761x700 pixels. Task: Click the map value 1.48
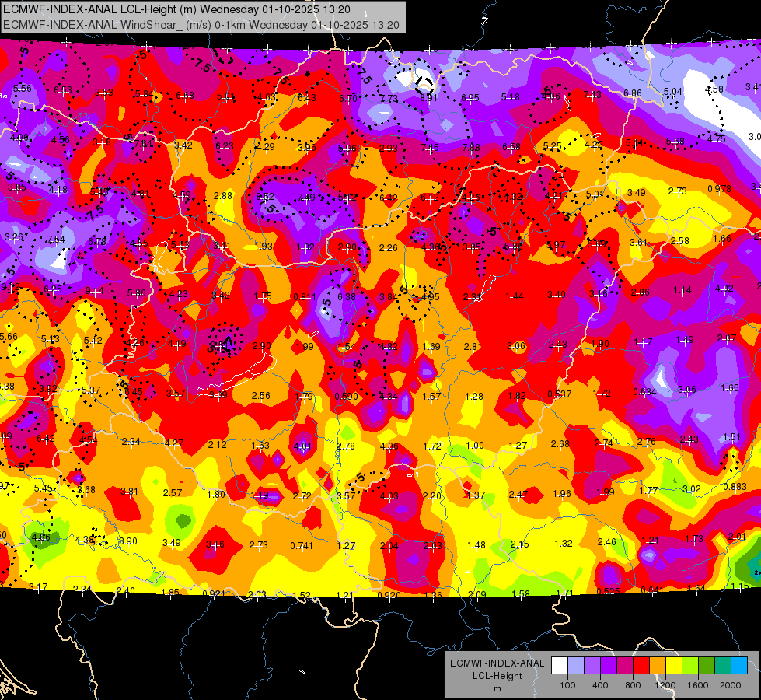(x=476, y=545)
